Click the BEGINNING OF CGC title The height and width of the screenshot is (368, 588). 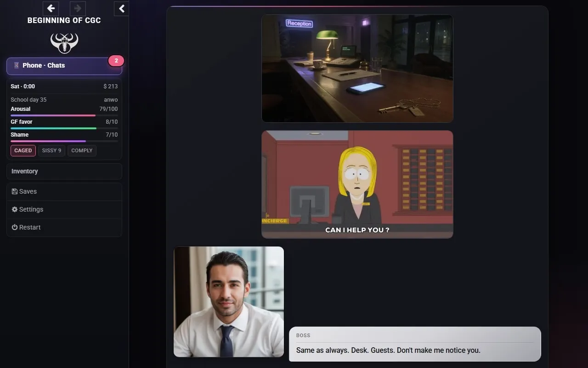tap(64, 20)
